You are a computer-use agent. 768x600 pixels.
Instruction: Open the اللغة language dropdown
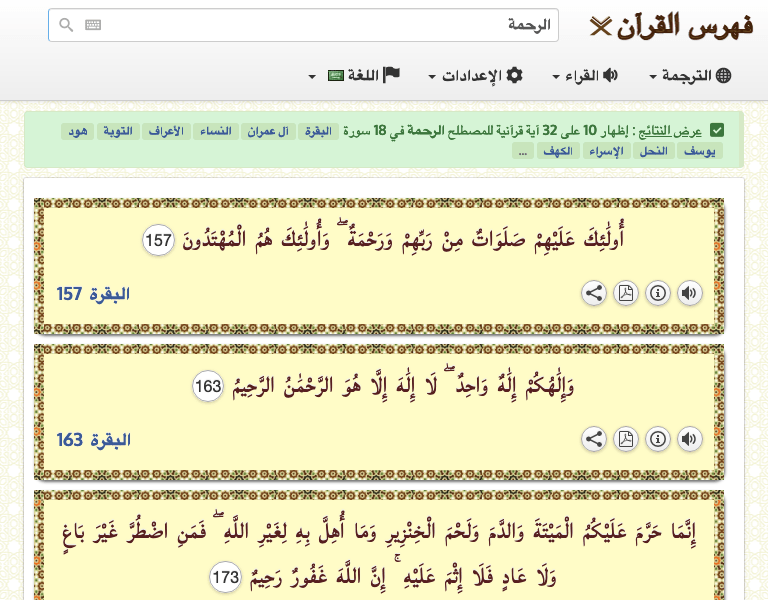[x=355, y=76]
